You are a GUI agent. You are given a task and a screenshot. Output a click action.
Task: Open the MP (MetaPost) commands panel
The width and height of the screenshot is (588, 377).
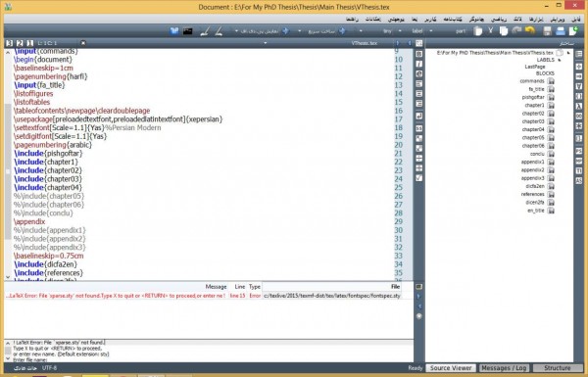578,161
